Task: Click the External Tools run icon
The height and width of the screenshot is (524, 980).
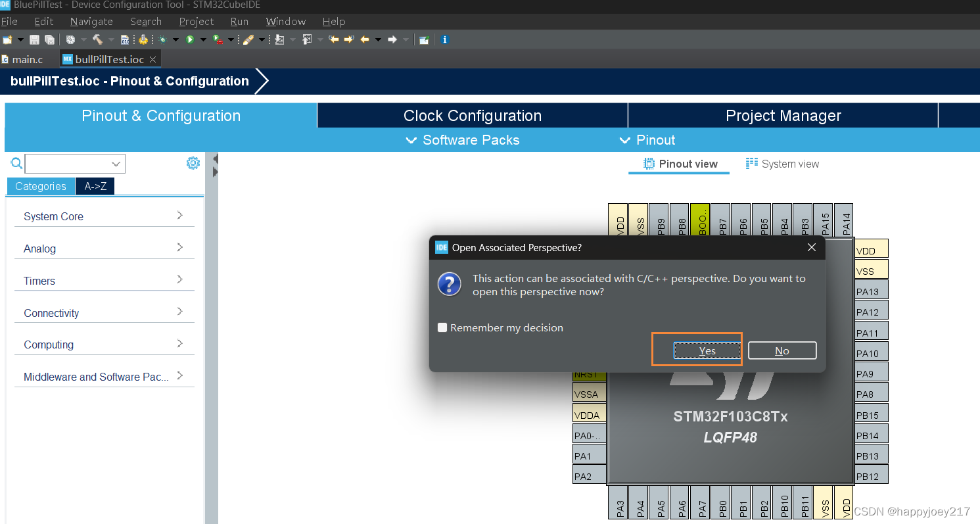Action: [x=218, y=39]
